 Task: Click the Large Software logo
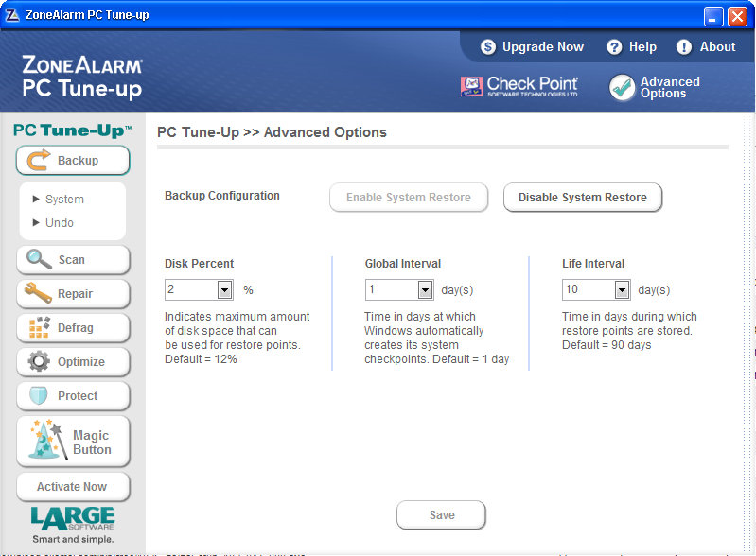72,519
